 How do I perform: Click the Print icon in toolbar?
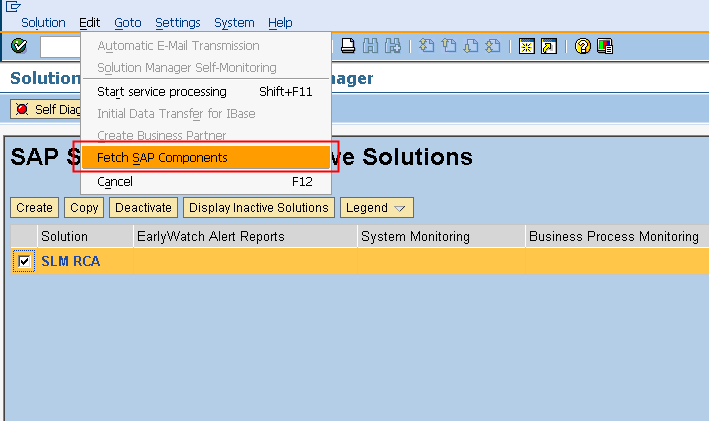pyautogui.click(x=348, y=46)
